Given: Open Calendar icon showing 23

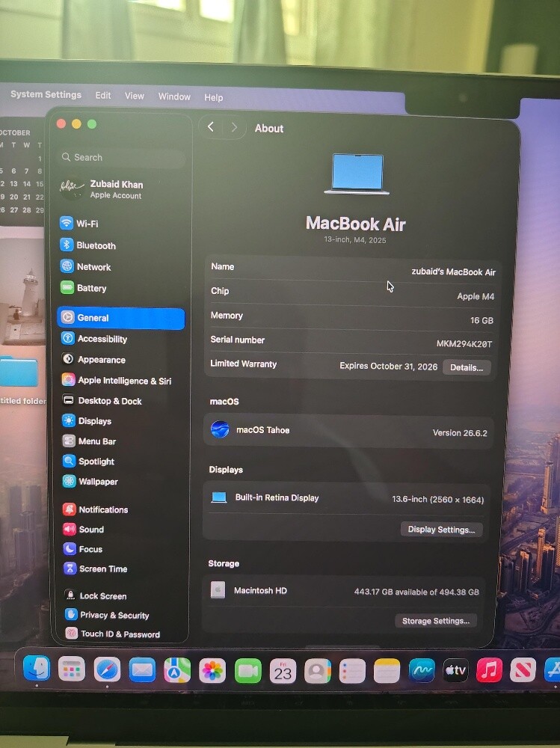Looking at the screenshot, I should point(283,671).
